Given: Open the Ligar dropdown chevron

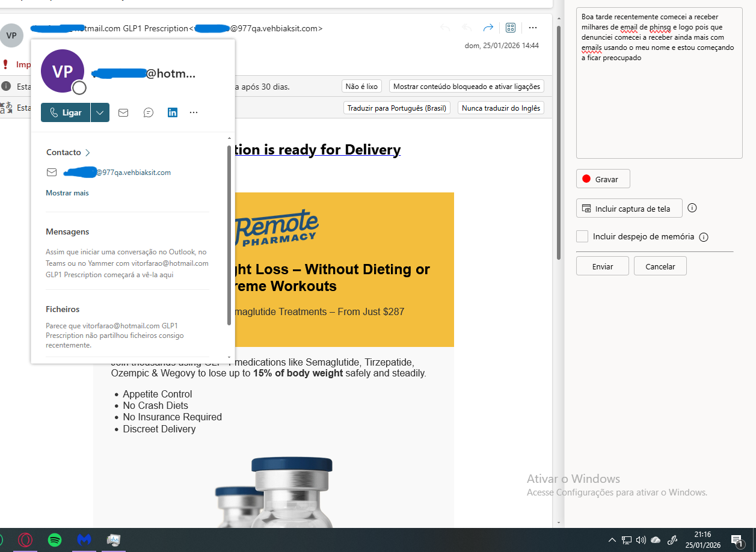Looking at the screenshot, I should (100, 112).
